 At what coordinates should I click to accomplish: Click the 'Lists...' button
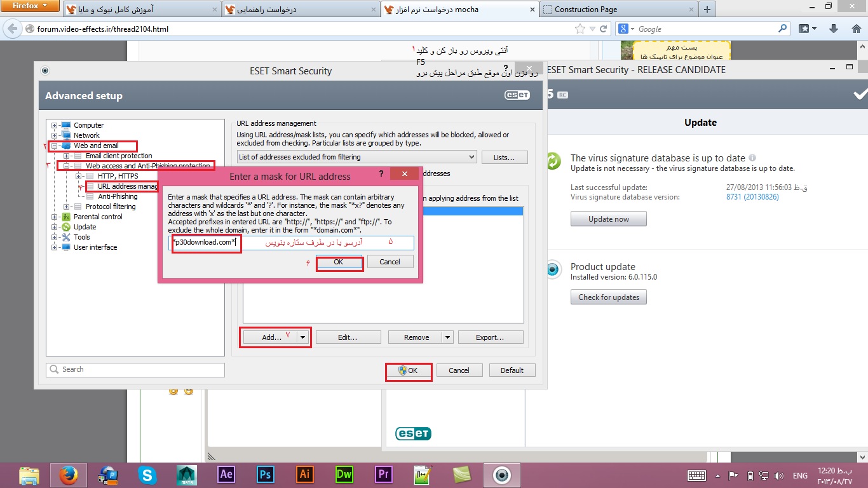505,157
